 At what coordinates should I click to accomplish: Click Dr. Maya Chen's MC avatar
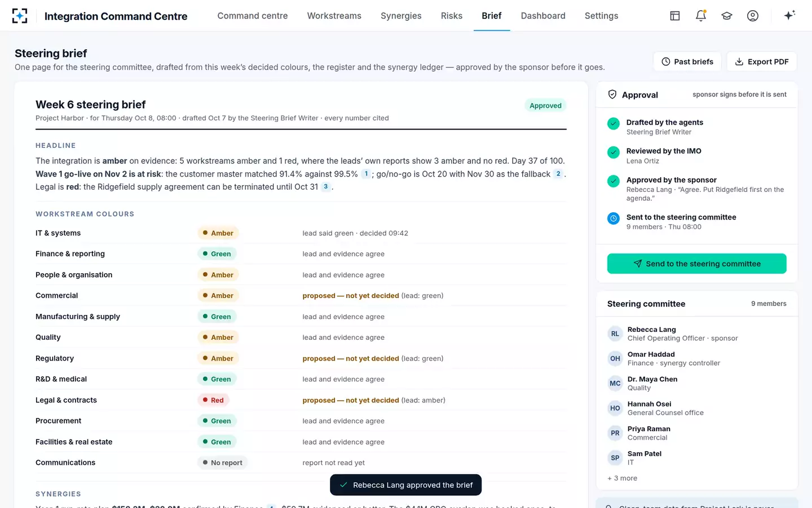click(615, 383)
